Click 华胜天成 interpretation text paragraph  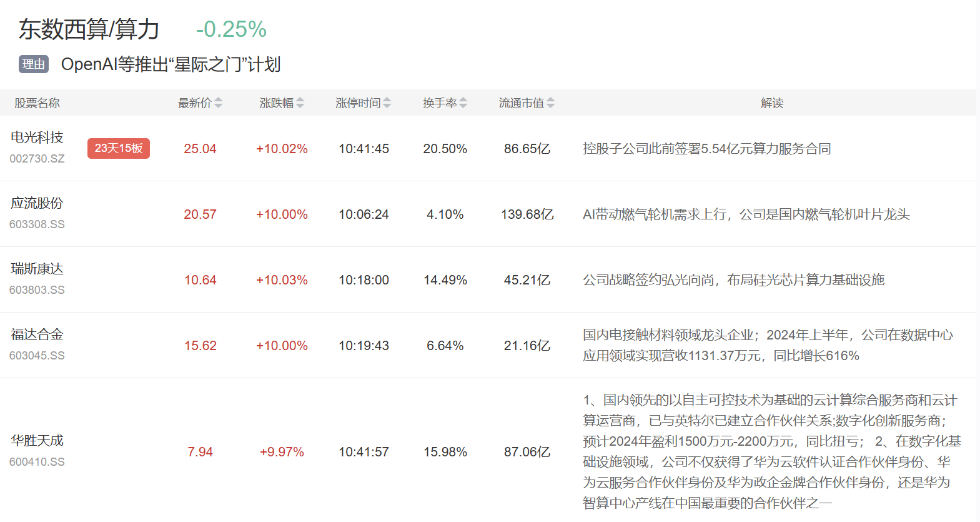tap(771, 451)
